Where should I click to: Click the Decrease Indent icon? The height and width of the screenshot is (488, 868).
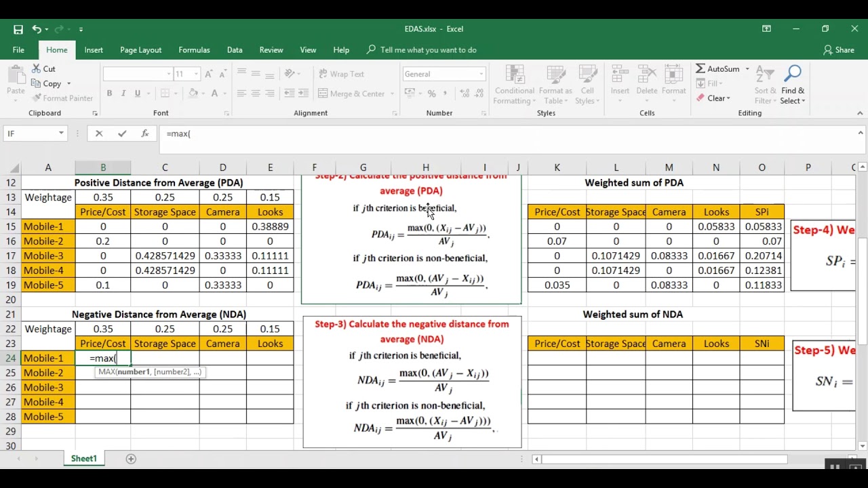coord(290,94)
